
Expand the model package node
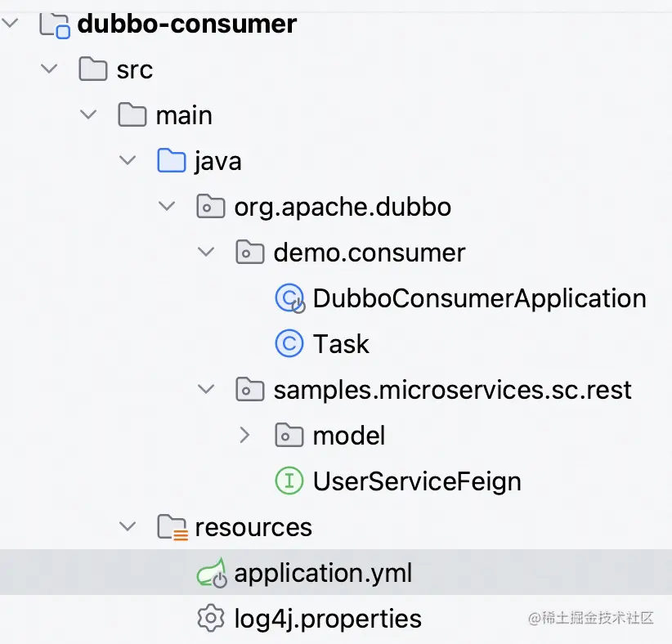pos(244,436)
